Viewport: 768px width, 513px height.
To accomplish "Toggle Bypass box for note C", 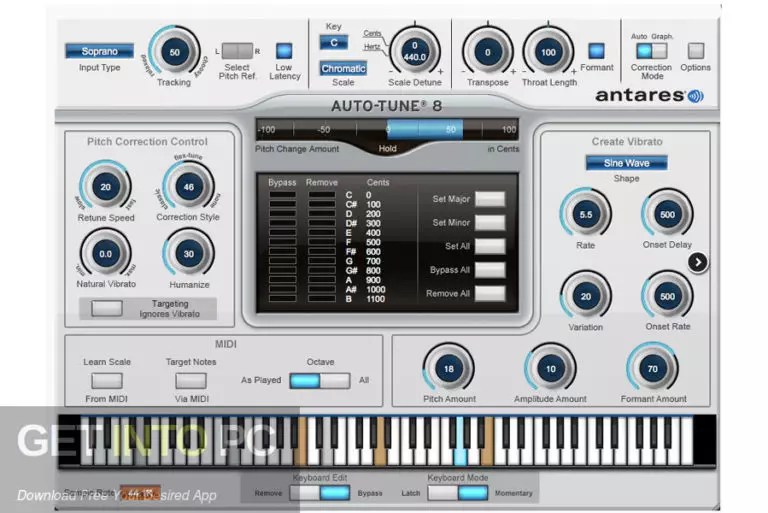I will tap(282, 195).
